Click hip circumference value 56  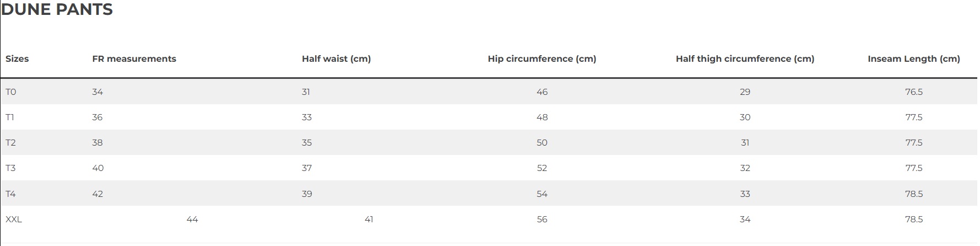click(x=542, y=219)
